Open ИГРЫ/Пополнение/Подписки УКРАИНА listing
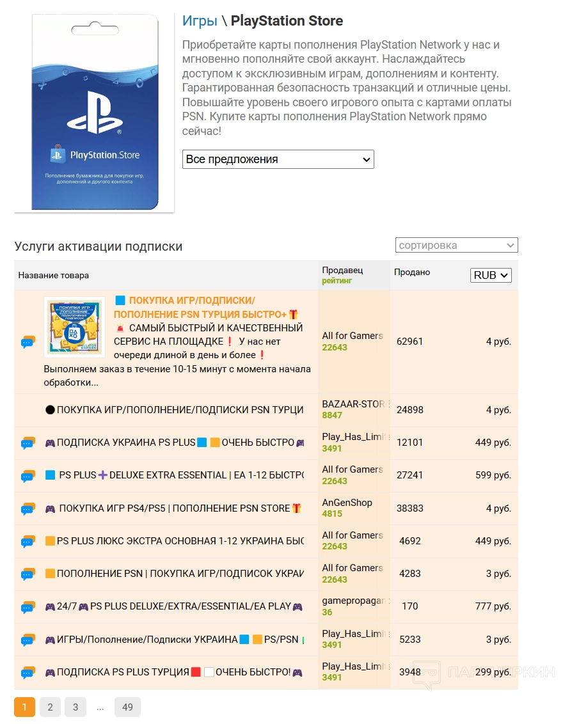588x724 pixels. [x=175, y=640]
